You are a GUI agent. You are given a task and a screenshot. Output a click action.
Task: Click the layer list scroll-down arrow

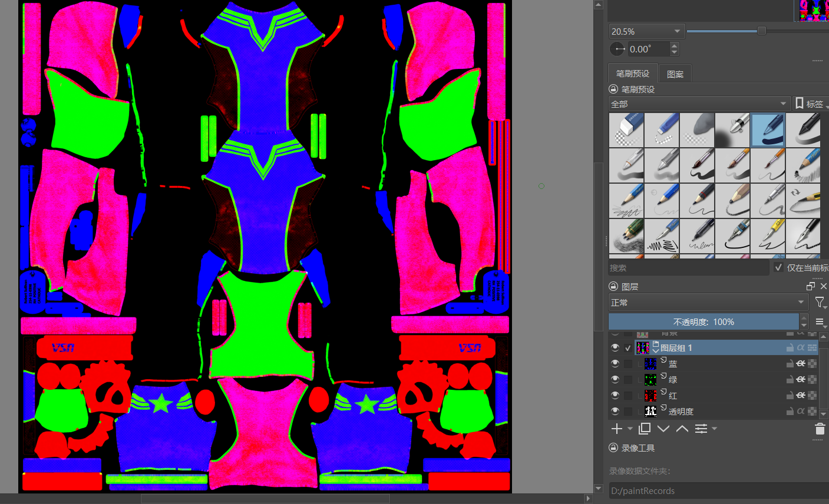[824, 415]
